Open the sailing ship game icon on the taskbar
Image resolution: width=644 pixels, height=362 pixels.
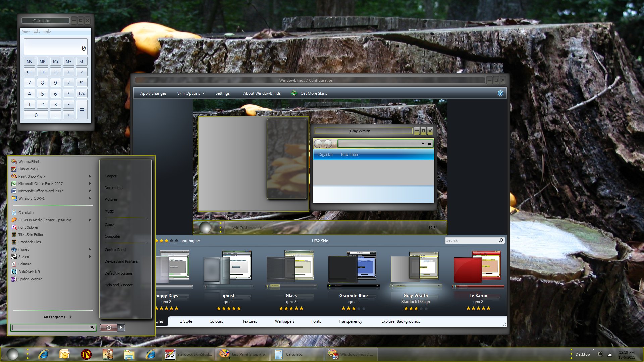pyautogui.click(x=107, y=354)
